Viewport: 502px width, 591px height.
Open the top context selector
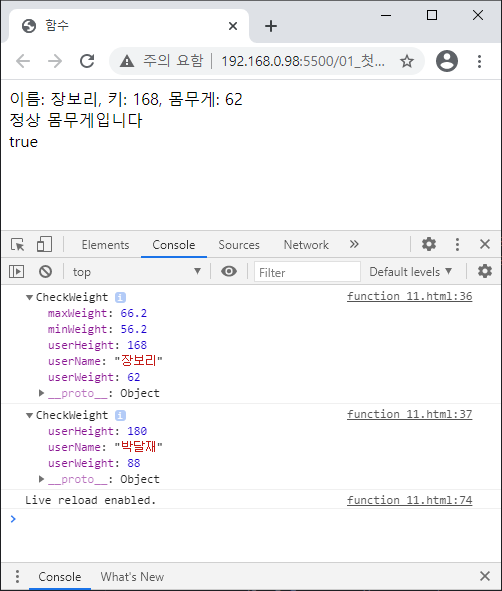pyautogui.click(x=136, y=272)
